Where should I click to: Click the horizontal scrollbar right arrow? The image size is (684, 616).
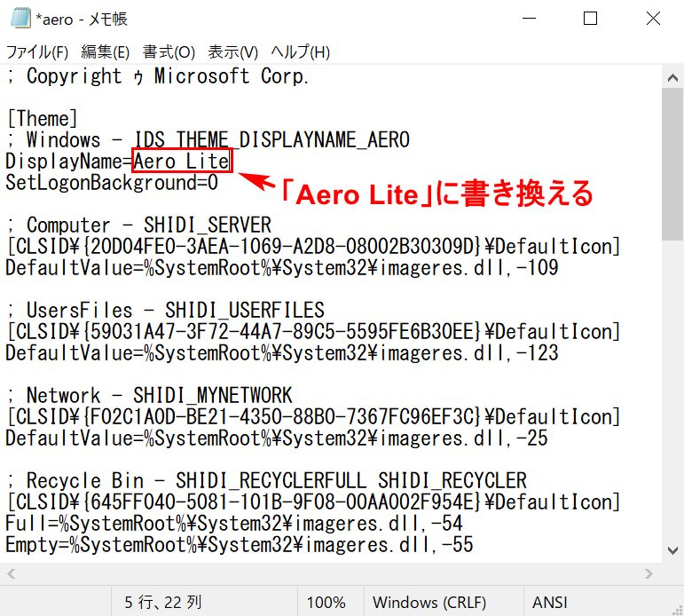(649, 573)
